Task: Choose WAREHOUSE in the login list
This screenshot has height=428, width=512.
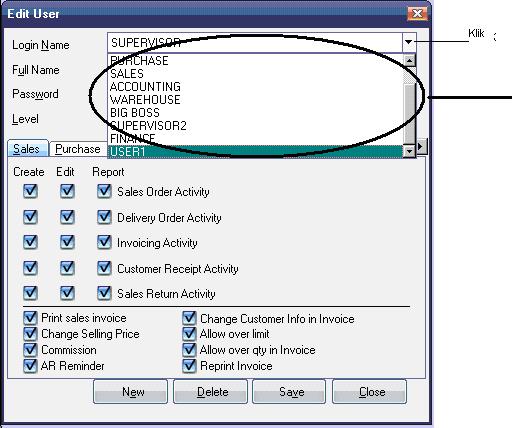Action: click(x=255, y=100)
